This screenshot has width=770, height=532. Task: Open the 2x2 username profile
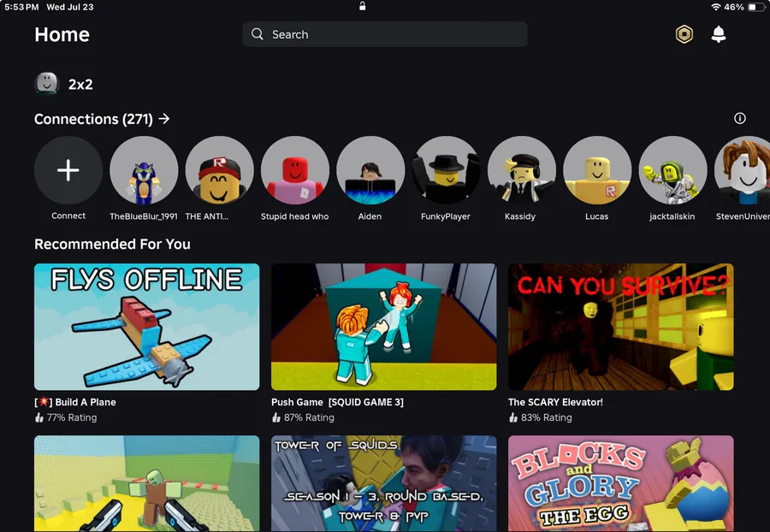(x=80, y=85)
